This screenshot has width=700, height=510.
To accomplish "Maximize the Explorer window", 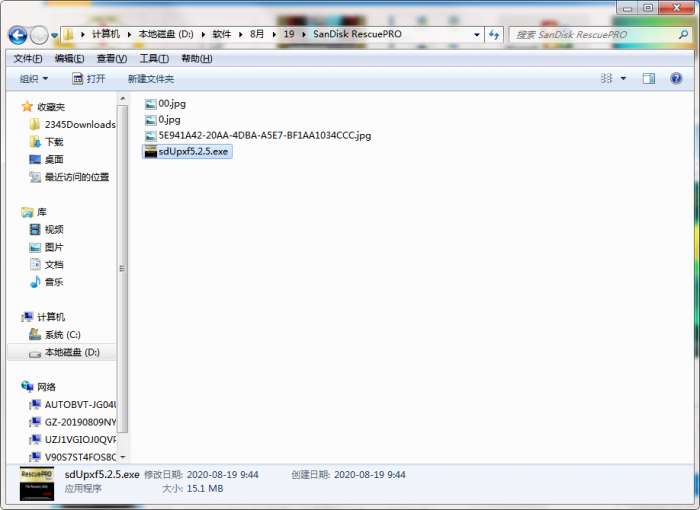I will (x=648, y=8).
